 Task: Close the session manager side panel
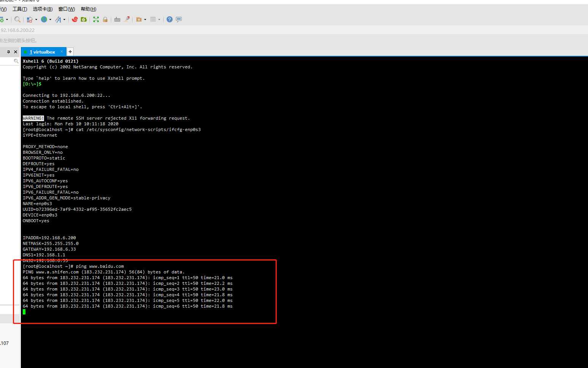[16, 52]
